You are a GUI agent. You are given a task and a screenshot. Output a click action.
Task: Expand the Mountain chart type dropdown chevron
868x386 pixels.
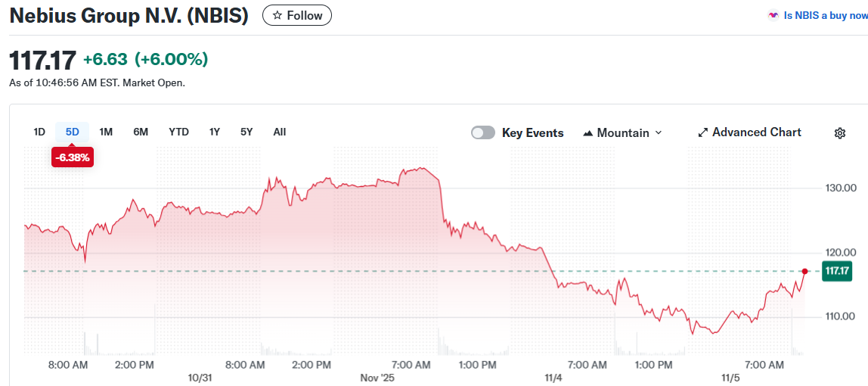click(x=658, y=132)
